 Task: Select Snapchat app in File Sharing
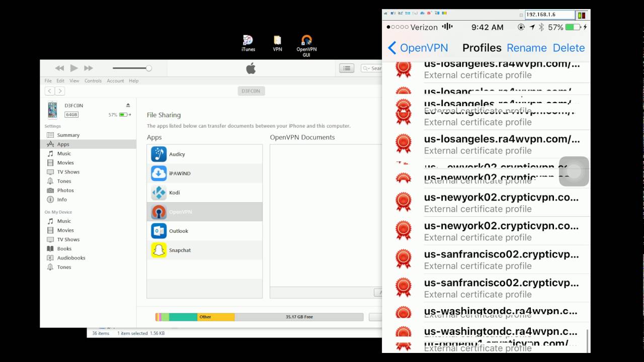pos(205,250)
